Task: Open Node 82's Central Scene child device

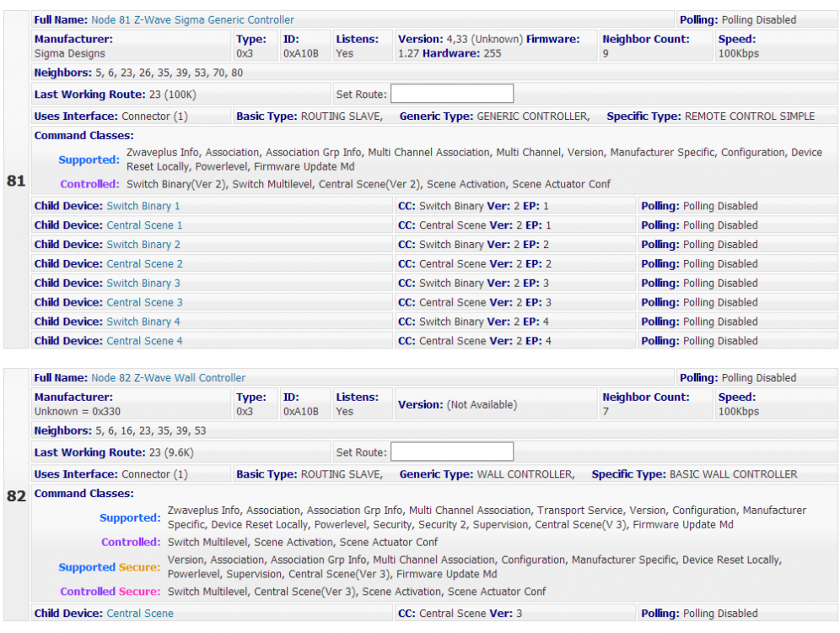Action: [x=140, y=614]
